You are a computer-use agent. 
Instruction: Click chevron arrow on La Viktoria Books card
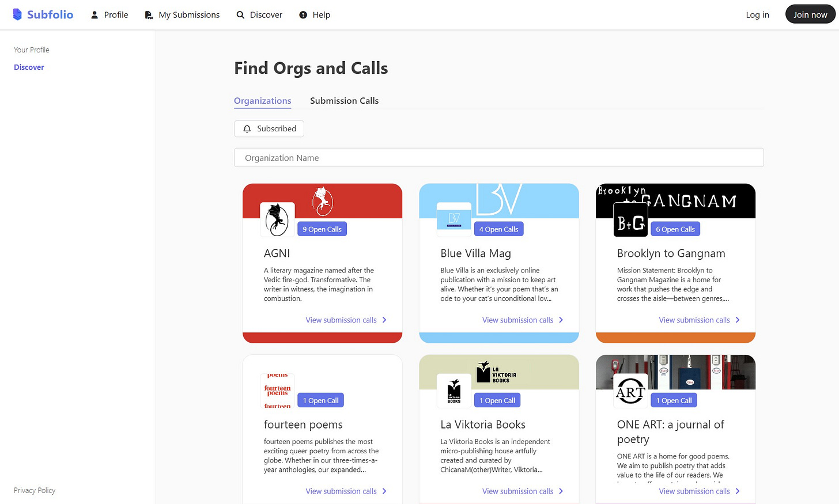click(x=561, y=491)
